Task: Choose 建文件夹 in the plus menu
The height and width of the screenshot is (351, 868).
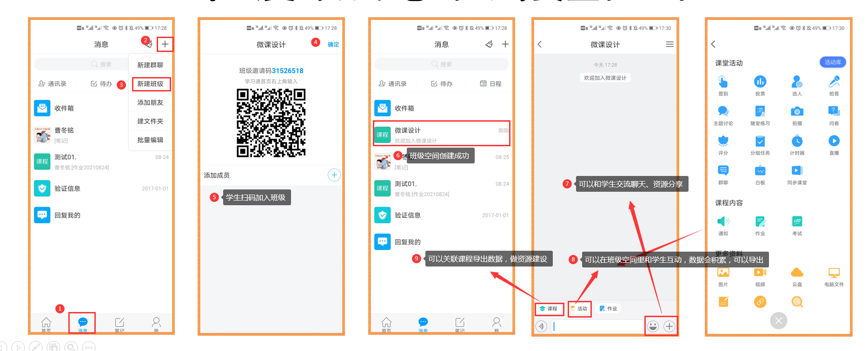Action: pyautogui.click(x=150, y=121)
